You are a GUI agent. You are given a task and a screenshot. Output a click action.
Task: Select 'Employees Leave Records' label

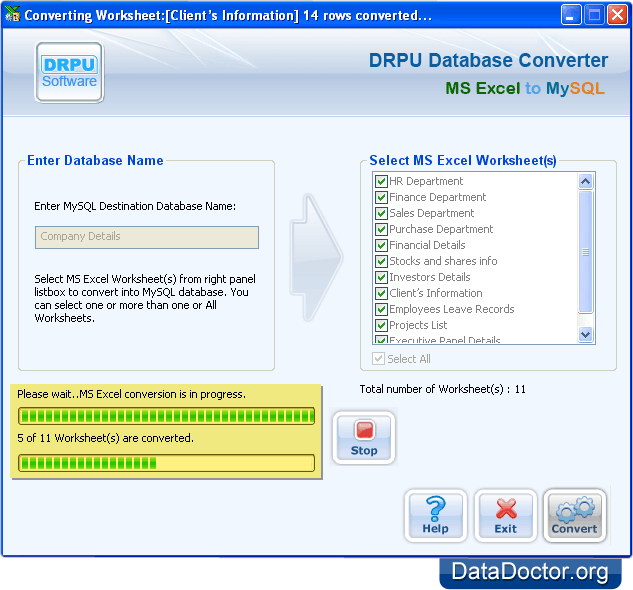452,309
